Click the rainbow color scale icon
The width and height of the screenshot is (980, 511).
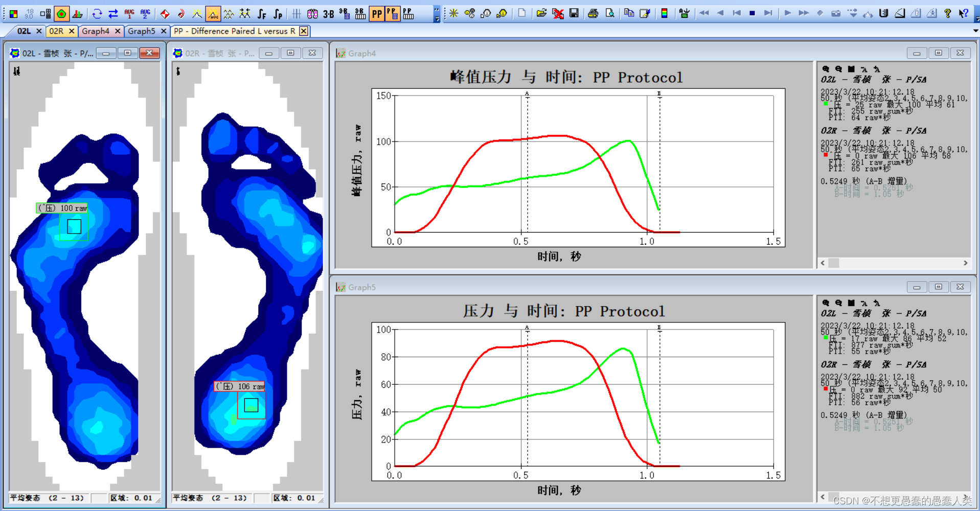(665, 14)
